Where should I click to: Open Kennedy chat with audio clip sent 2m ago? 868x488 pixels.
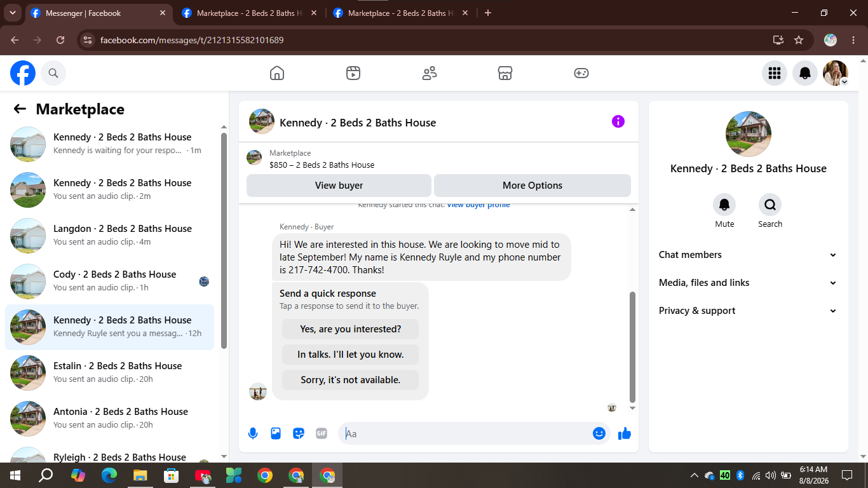[109, 190]
